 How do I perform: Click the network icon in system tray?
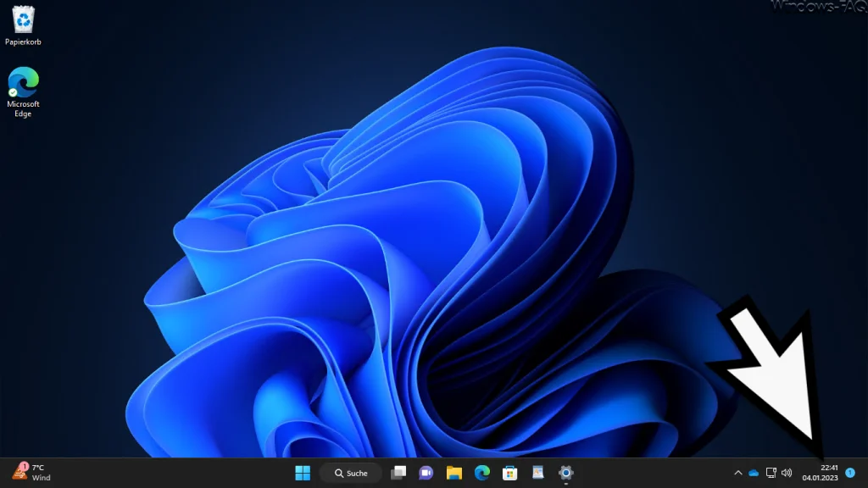click(771, 473)
